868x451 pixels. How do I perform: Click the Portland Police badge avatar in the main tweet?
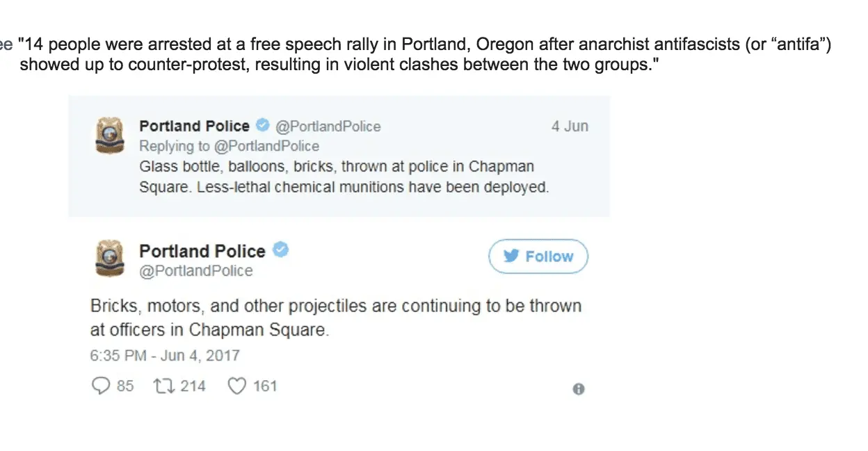pyautogui.click(x=108, y=259)
